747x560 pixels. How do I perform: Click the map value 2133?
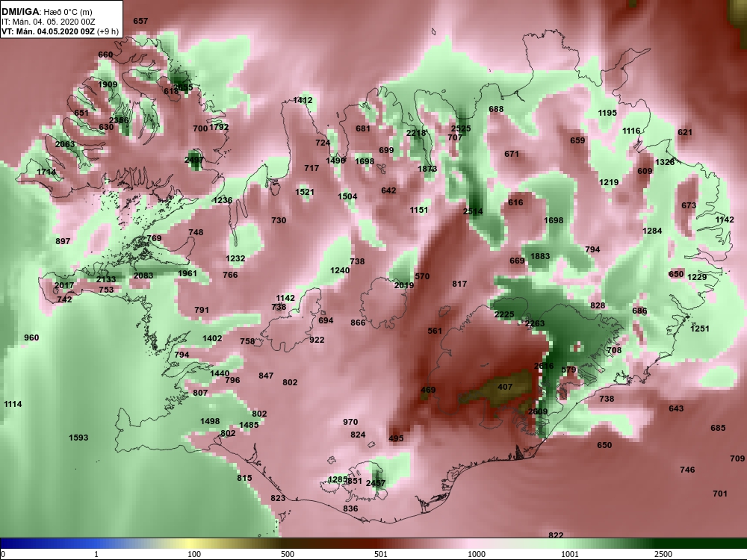106,279
